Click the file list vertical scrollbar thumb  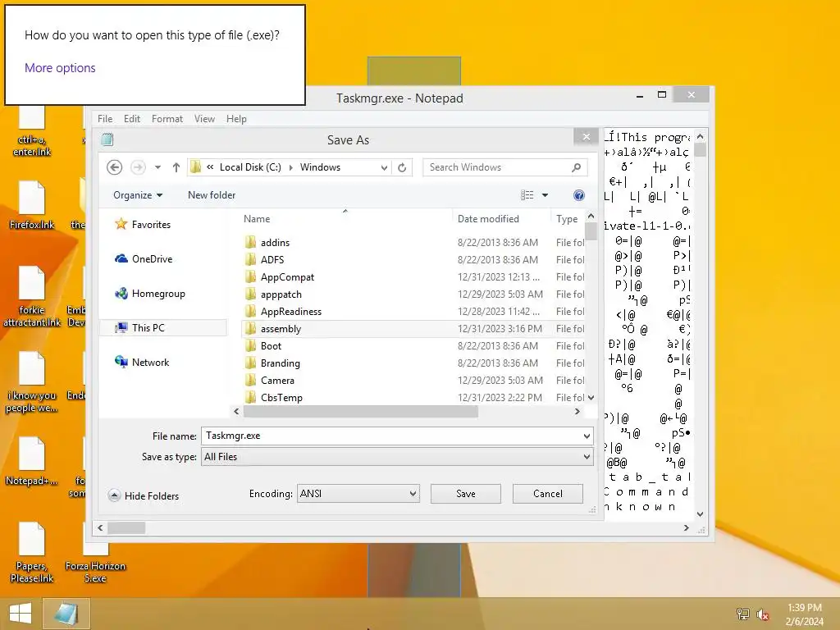591,232
